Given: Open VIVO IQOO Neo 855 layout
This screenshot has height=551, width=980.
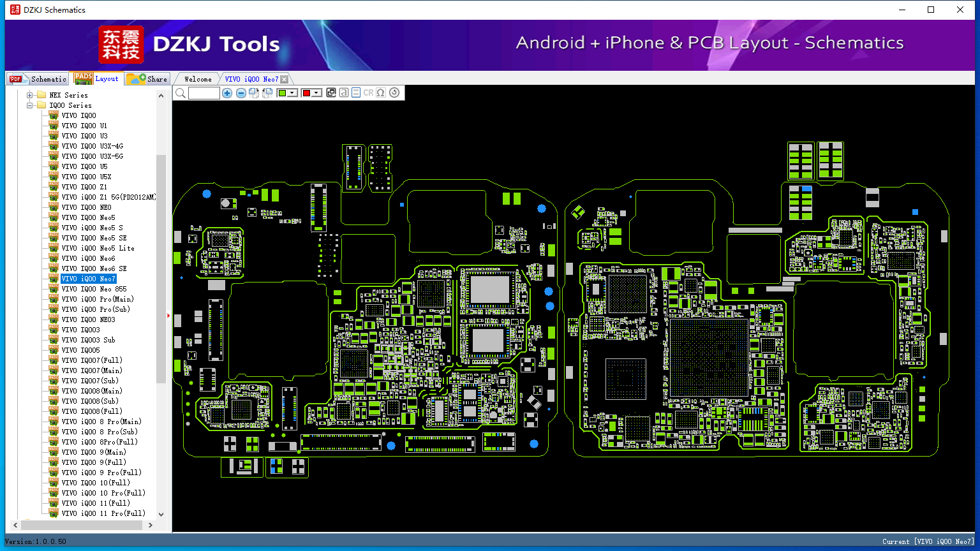Looking at the screenshot, I should tap(94, 289).
